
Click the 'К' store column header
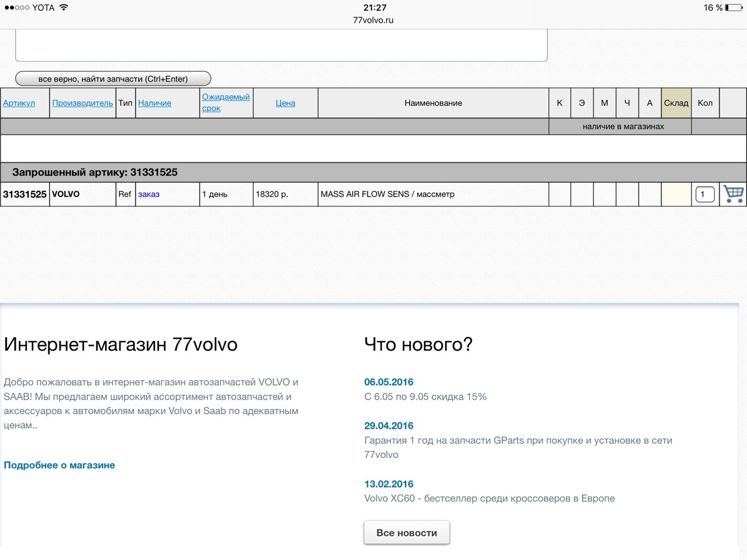(x=560, y=103)
